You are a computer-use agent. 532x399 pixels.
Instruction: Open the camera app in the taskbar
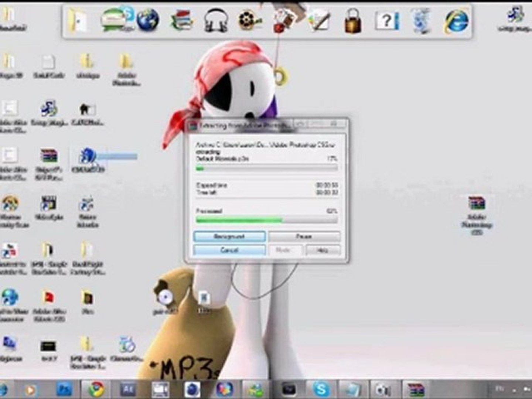click(x=383, y=390)
